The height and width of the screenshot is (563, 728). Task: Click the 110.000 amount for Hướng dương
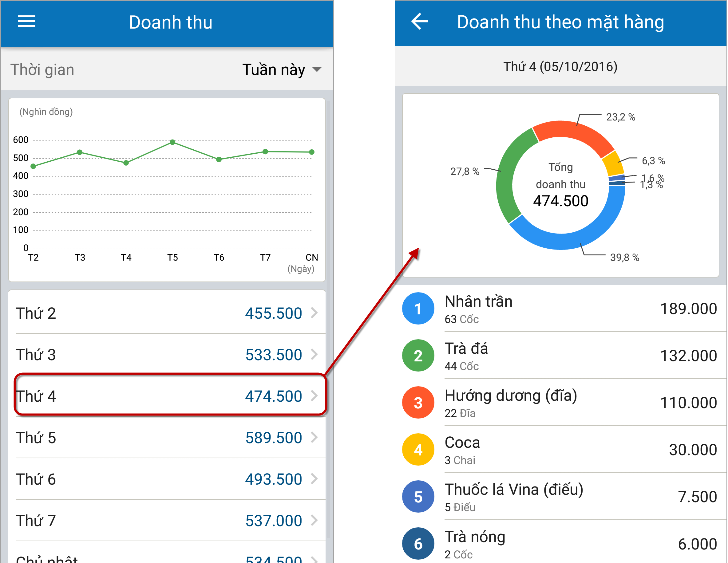(689, 403)
